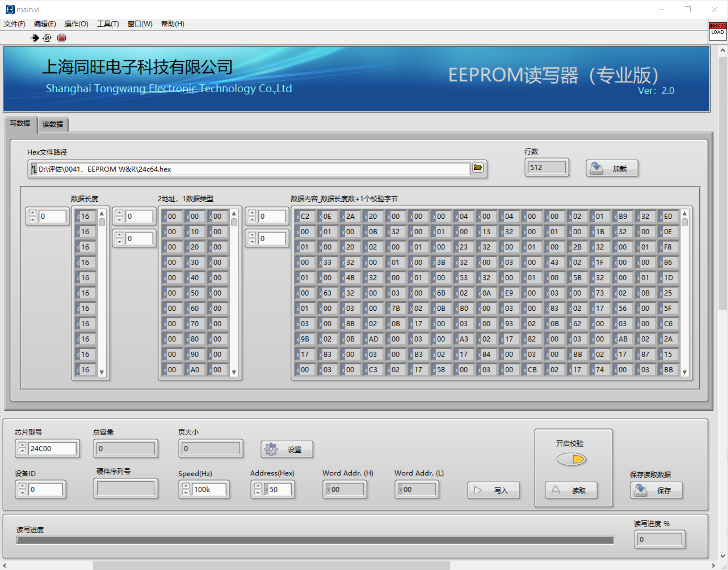The width and height of the screenshot is (728, 570).
Task: Click the 写入 write button
Action: 493,490
